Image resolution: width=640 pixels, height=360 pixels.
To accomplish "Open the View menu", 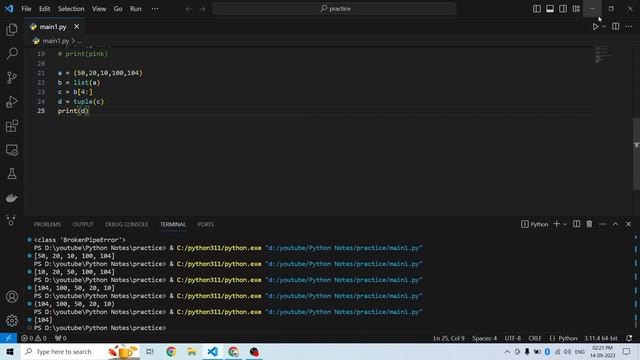I will coord(99,9).
